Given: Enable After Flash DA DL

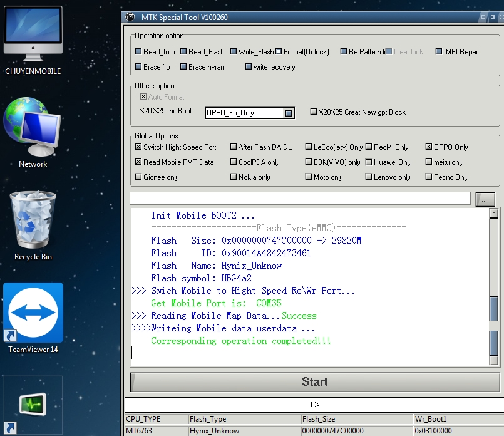Looking at the screenshot, I should click(x=234, y=147).
